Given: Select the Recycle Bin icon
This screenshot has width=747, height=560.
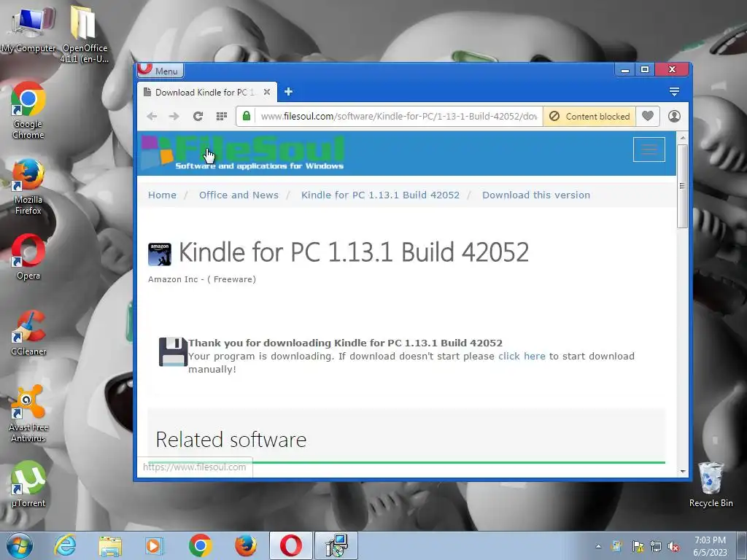Looking at the screenshot, I should (711, 485).
